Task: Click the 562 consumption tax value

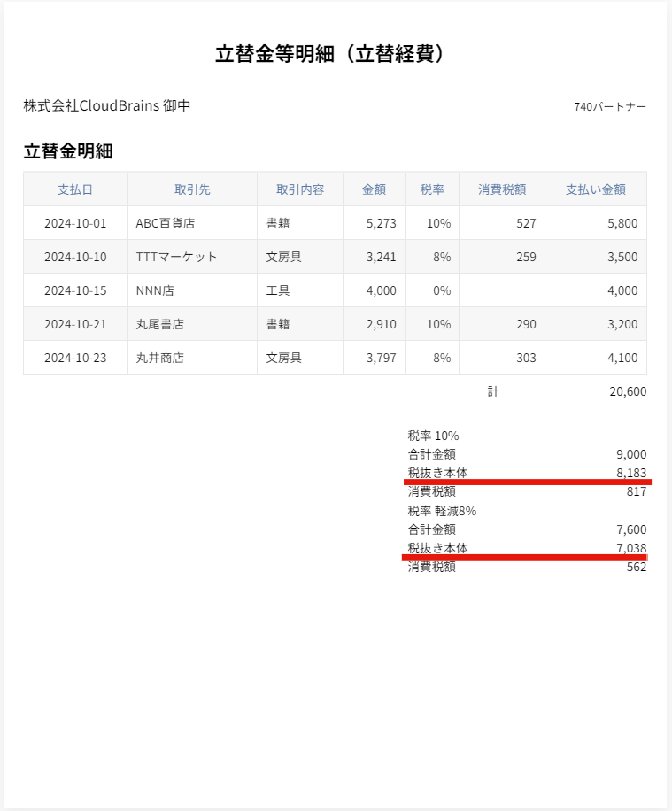Action: 637,567
